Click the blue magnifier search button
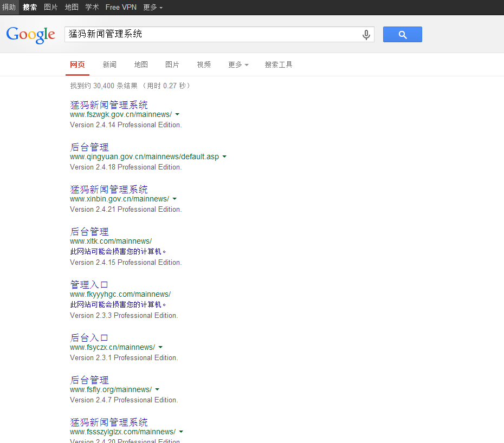Image resolution: width=504 pixels, height=443 pixels. point(403,34)
